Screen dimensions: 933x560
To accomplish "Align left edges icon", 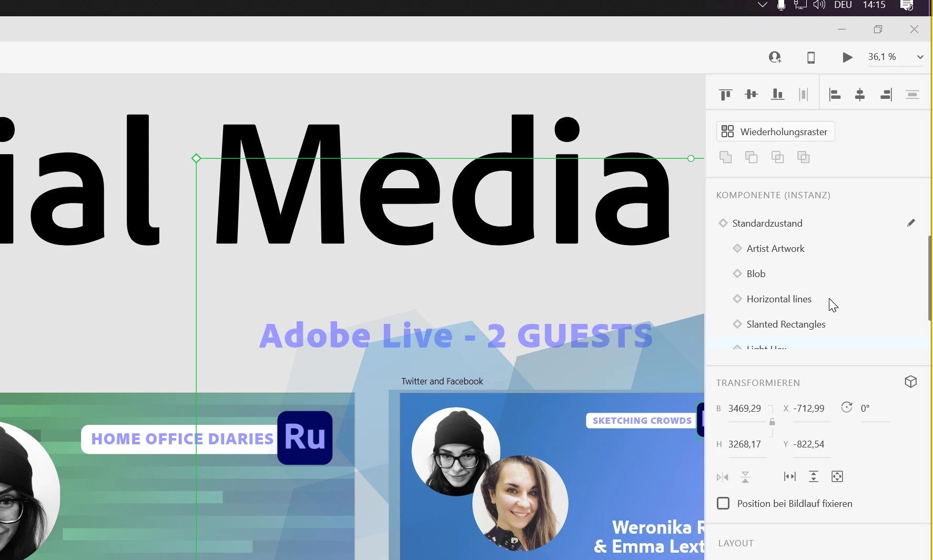I will pyautogui.click(x=835, y=95).
